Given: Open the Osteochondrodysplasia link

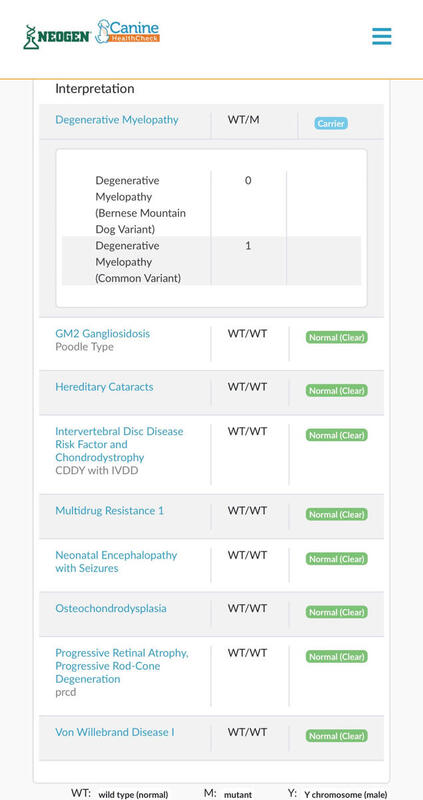Looking at the screenshot, I should click(111, 608).
